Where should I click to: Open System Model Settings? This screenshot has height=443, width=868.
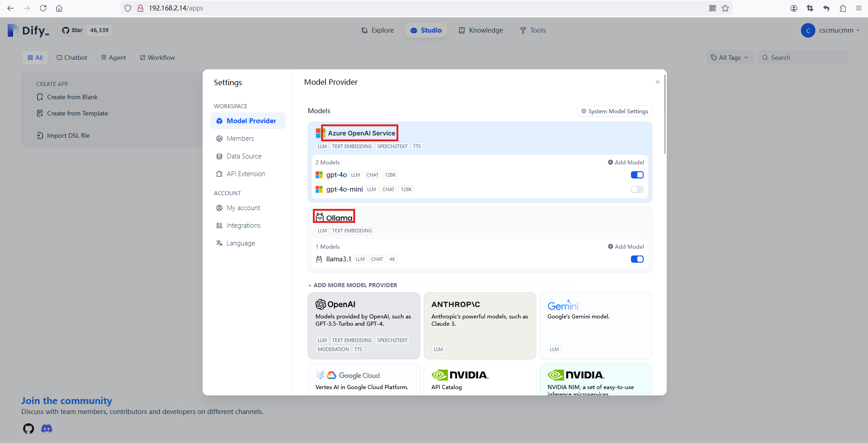pyautogui.click(x=614, y=111)
